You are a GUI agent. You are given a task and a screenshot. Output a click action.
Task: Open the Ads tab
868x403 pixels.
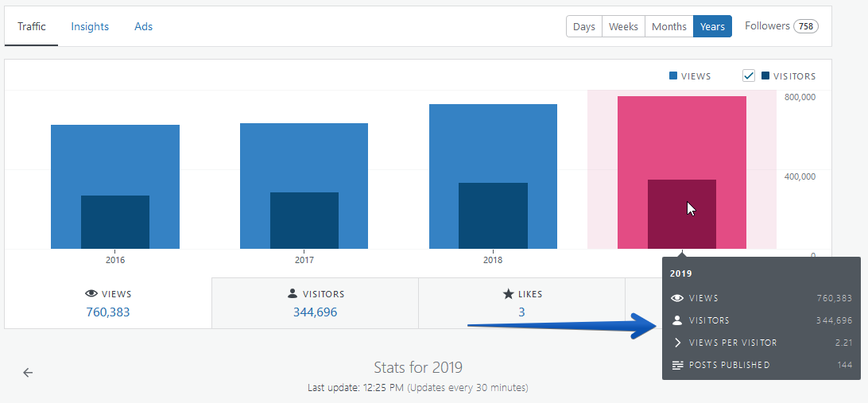(x=143, y=26)
